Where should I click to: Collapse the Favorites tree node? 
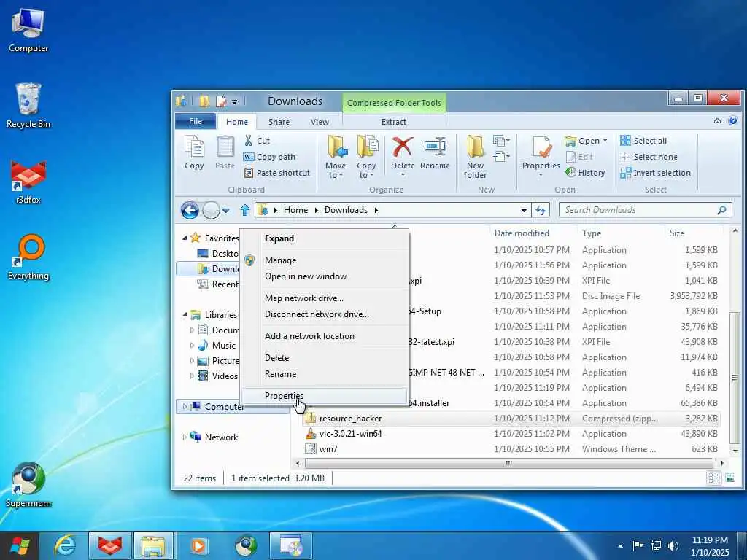tap(185, 238)
